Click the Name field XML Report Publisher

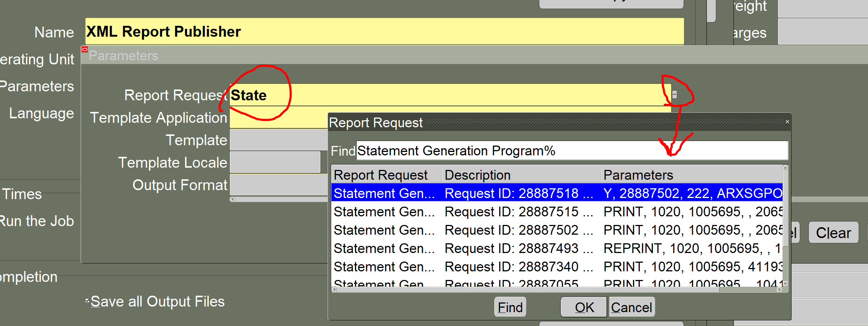[x=385, y=31]
